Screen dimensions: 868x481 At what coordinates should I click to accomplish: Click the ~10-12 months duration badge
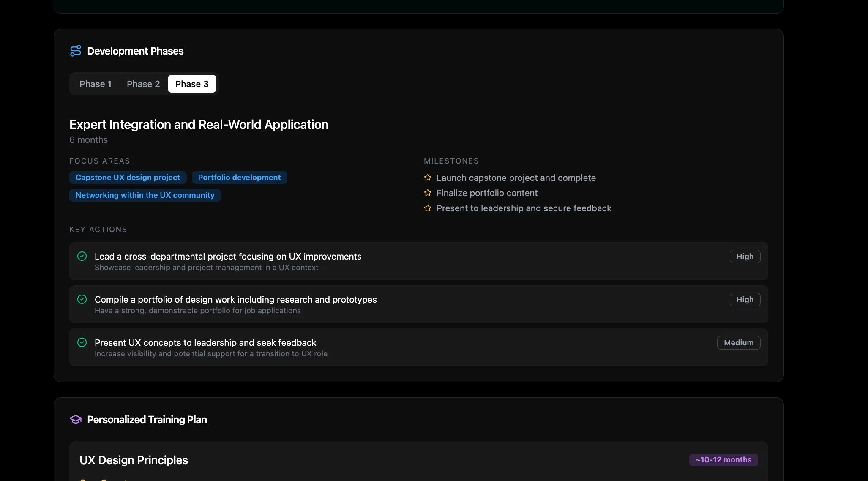point(723,460)
